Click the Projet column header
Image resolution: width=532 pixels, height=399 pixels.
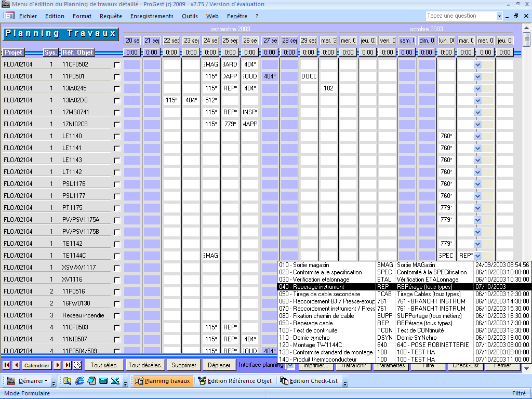(13, 52)
